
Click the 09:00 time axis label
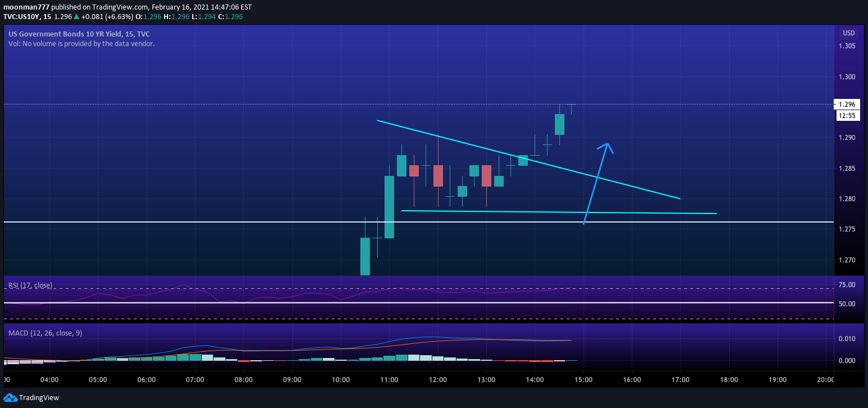(x=292, y=380)
